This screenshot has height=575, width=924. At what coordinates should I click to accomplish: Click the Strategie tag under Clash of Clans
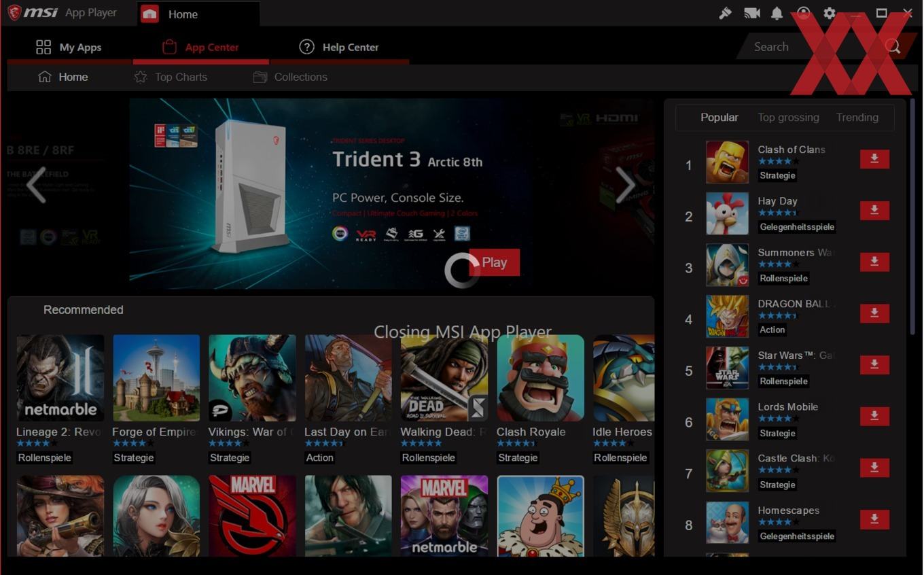coord(777,175)
